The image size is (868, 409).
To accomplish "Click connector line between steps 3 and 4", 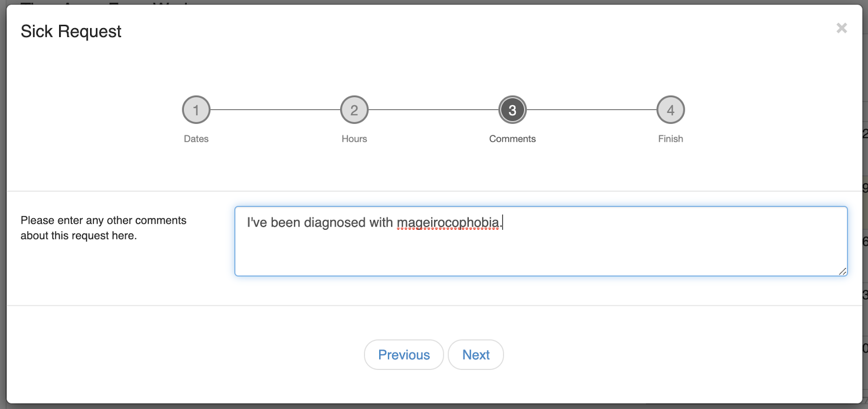I will (x=591, y=110).
